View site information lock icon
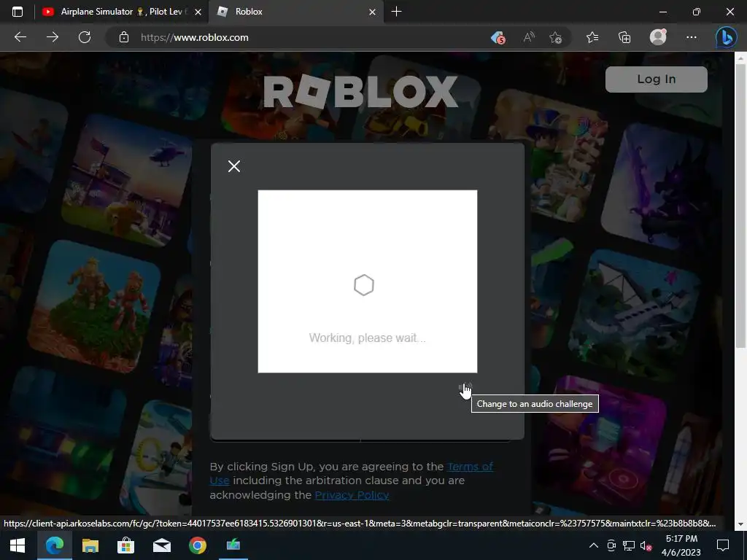Image resolution: width=747 pixels, height=560 pixels. [x=124, y=37]
